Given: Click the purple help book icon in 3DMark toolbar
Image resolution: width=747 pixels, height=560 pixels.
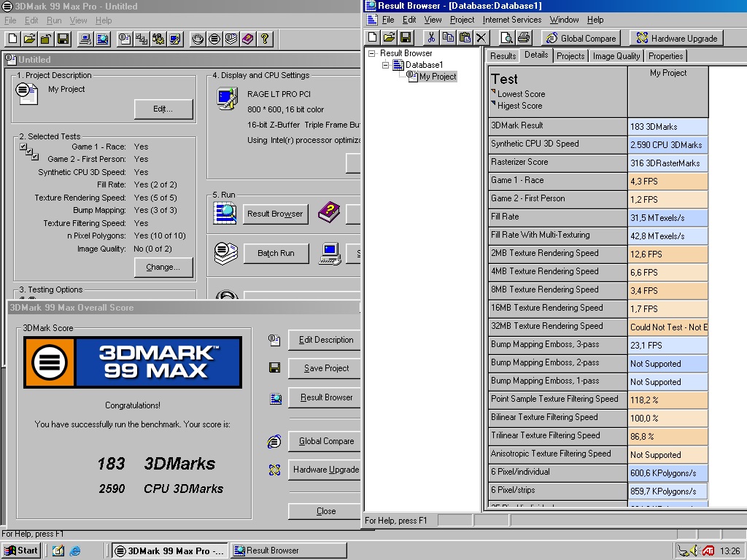Looking at the screenshot, I should point(248,39).
